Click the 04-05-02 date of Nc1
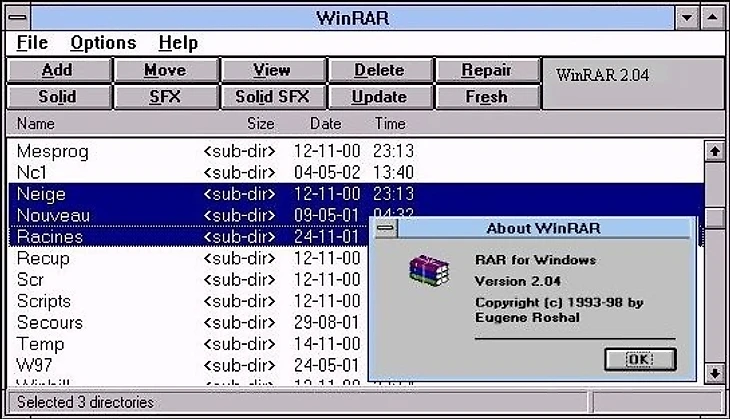 (327, 173)
